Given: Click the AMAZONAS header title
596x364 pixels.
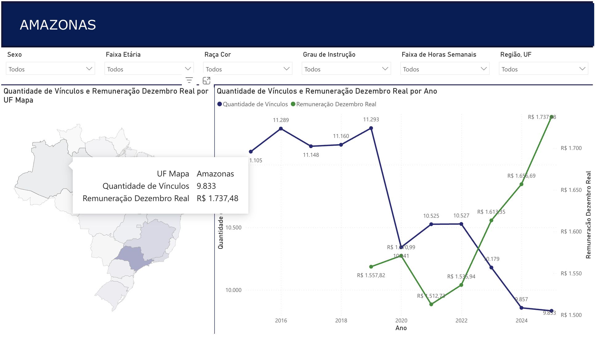Looking at the screenshot, I should 58,25.
